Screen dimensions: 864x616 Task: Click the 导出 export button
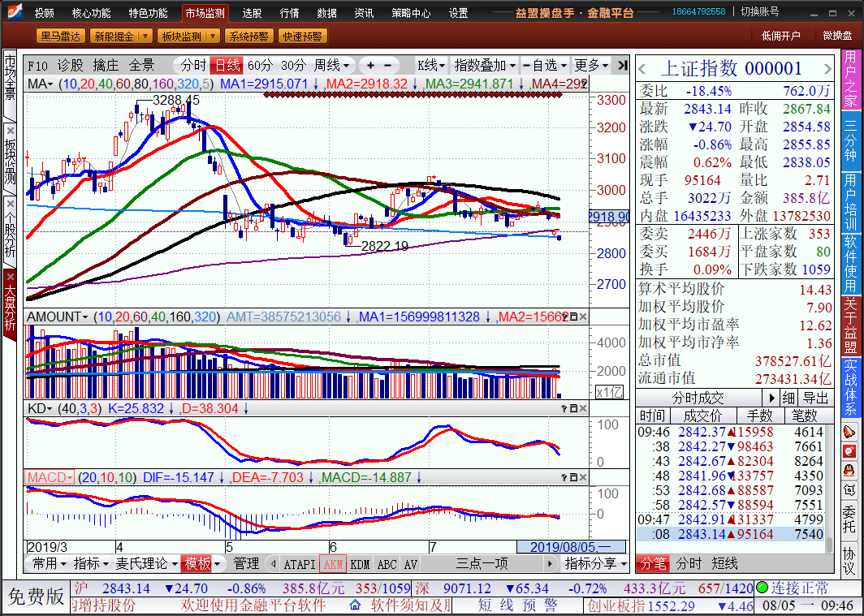(x=816, y=398)
